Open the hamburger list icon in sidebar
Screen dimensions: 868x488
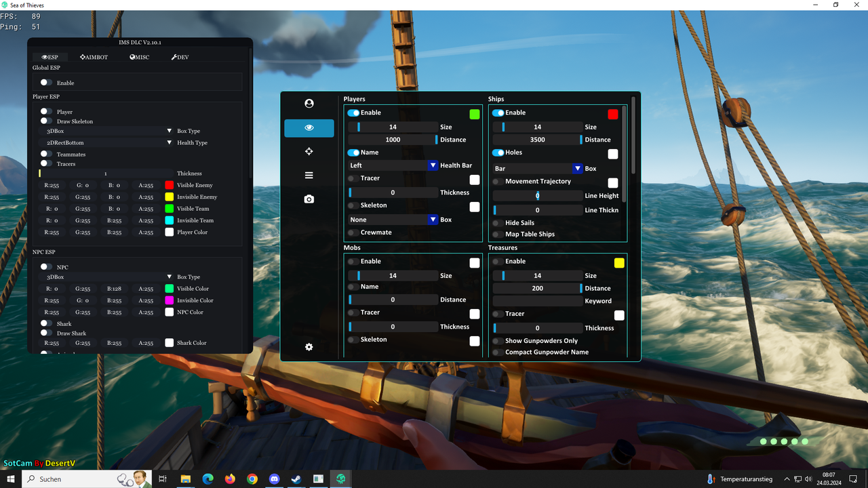(x=309, y=176)
